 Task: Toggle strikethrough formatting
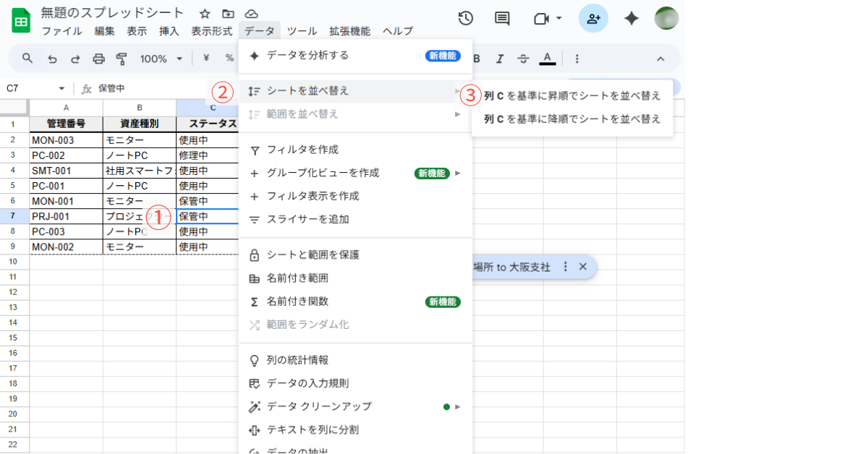(x=524, y=59)
